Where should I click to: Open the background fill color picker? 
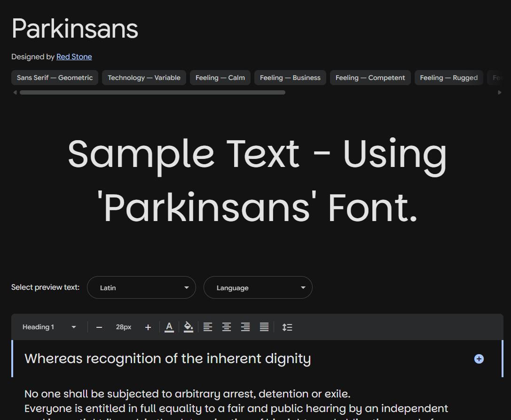click(189, 327)
